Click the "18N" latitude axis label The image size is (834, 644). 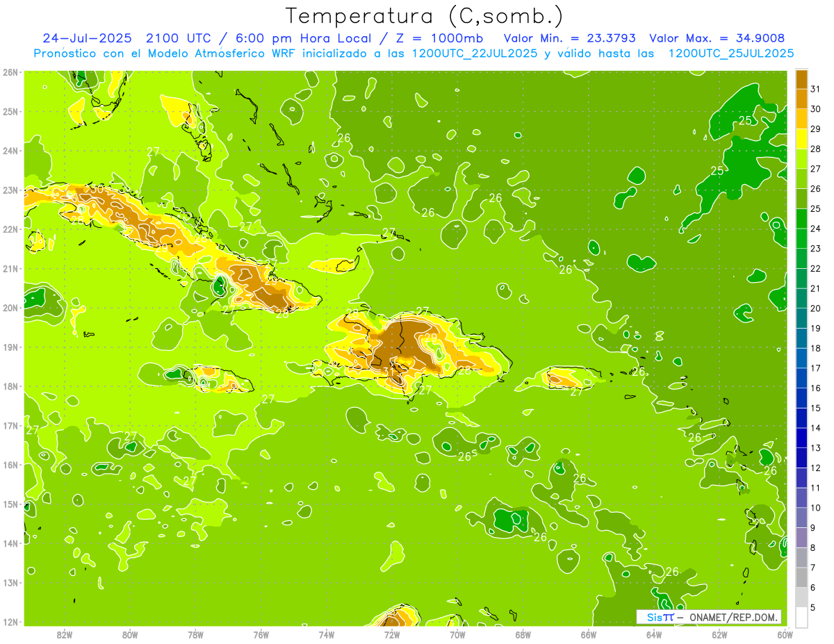(x=10, y=386)
